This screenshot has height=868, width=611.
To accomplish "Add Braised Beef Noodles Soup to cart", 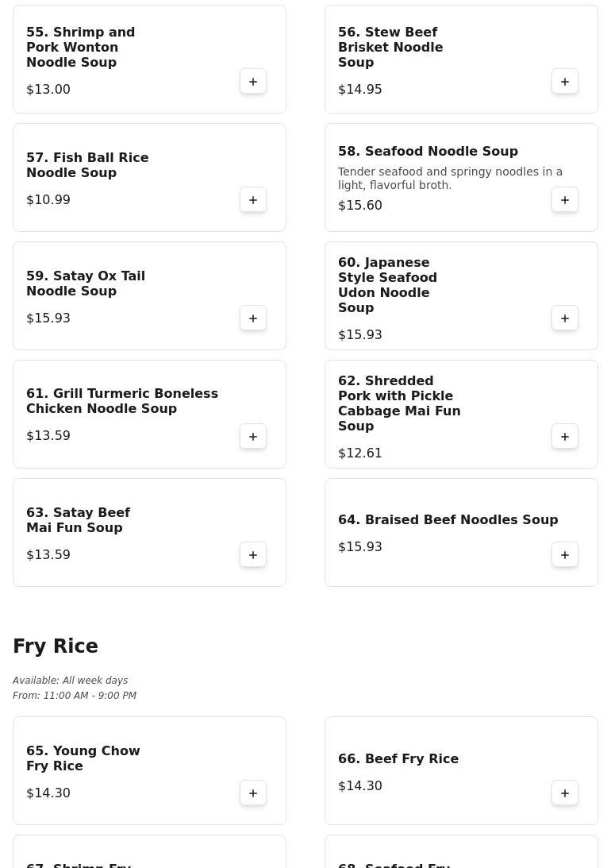I will click(564, 554).
